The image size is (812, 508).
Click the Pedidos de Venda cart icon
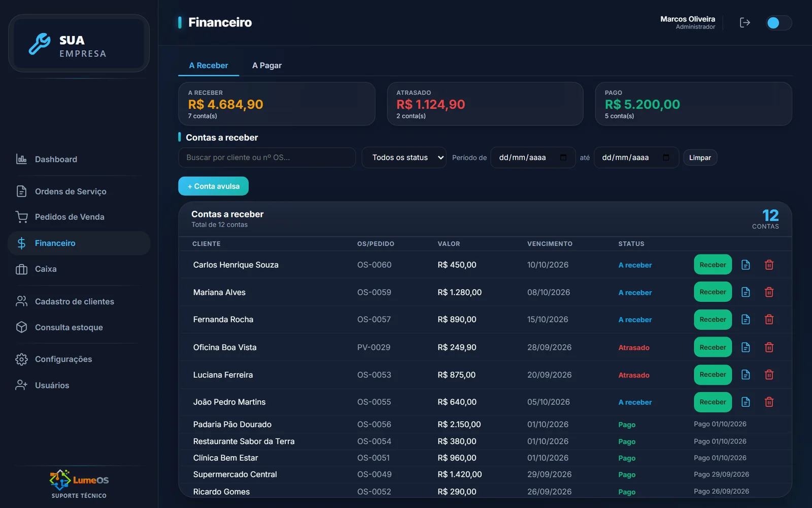21,217
